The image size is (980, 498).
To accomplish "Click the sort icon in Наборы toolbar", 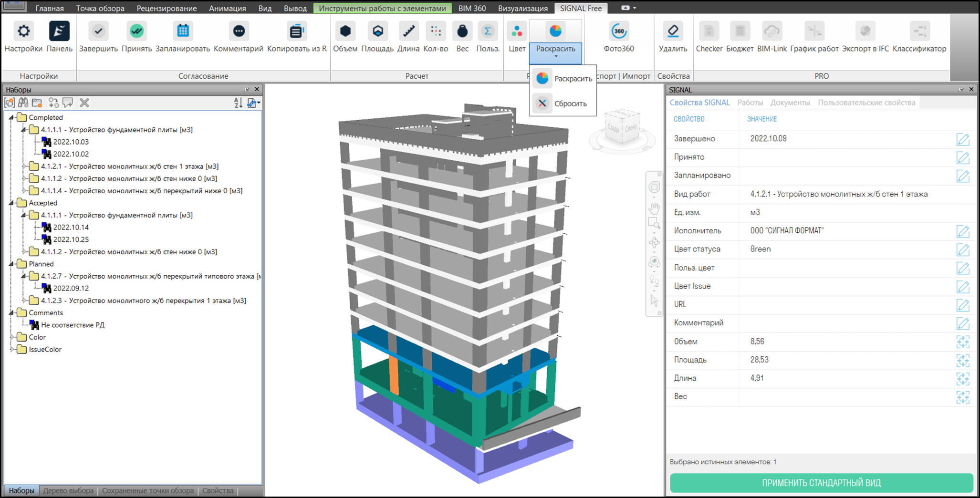I will click(238, 103).
